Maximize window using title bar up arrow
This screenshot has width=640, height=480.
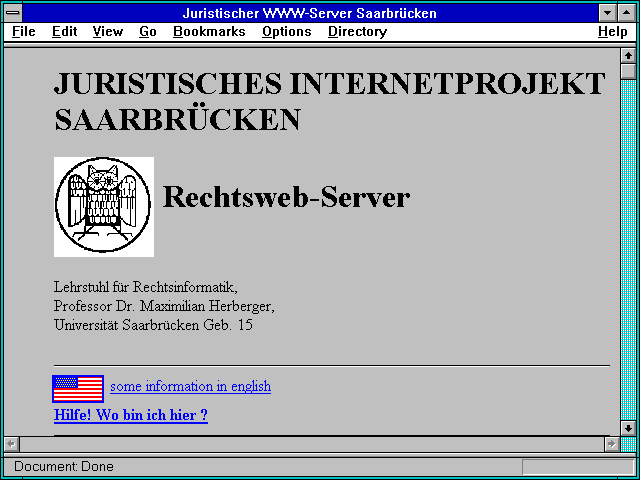point(627,13)
